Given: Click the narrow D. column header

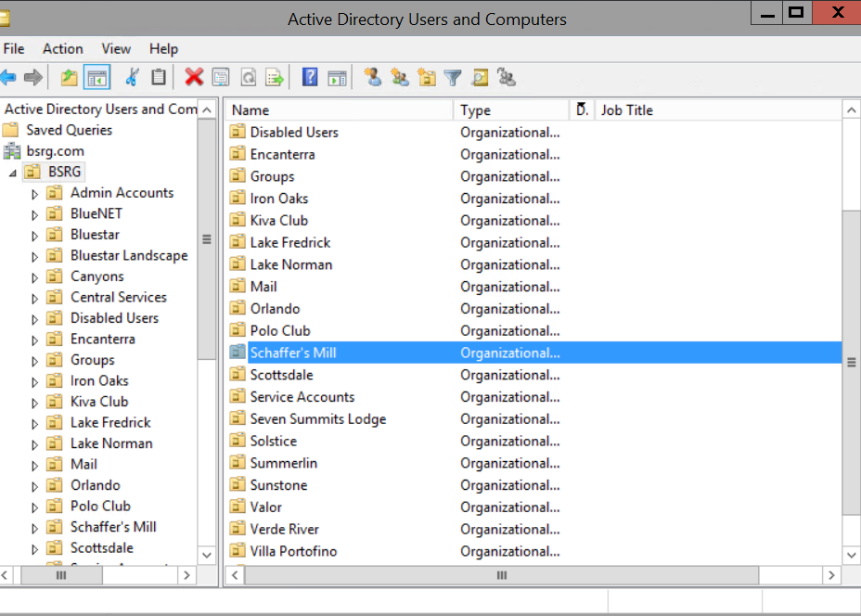Looking at the screenshot, I should [582, 110].
